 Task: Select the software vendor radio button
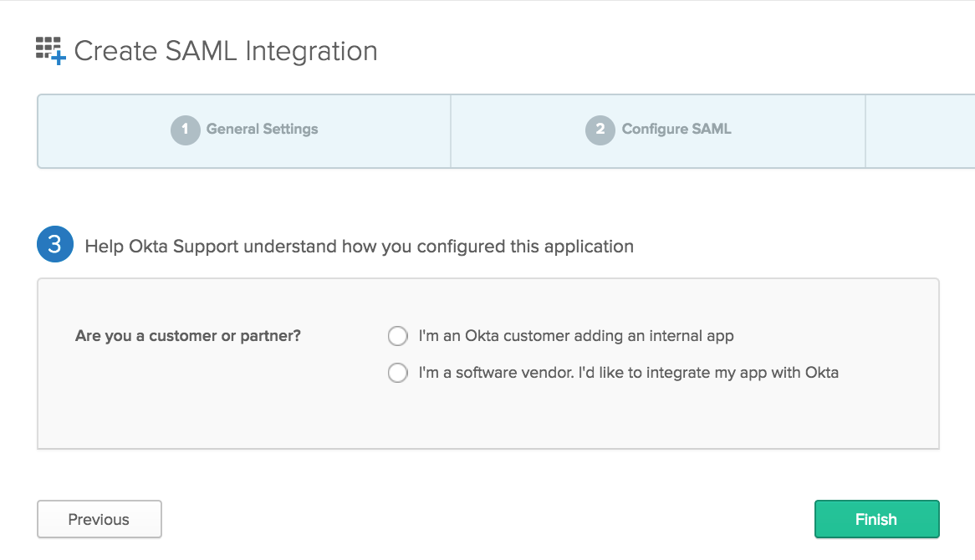(398, 373)
